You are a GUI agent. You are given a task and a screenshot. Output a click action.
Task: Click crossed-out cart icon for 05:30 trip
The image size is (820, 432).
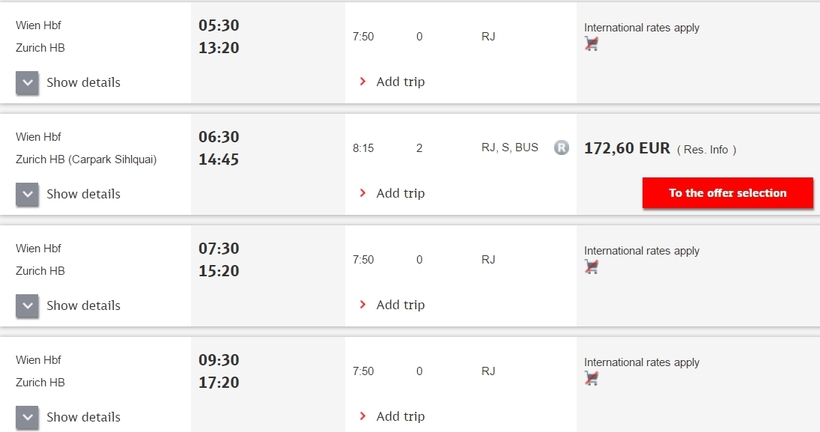pos(591,44)
